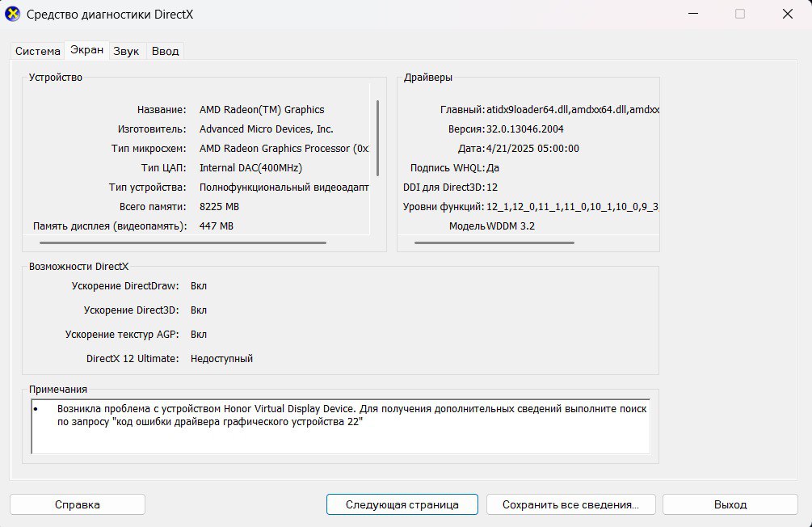Click the Память дисплея (видеопамять) label
Viewport: 812px width, 527px height.
(x=110, y=226)
